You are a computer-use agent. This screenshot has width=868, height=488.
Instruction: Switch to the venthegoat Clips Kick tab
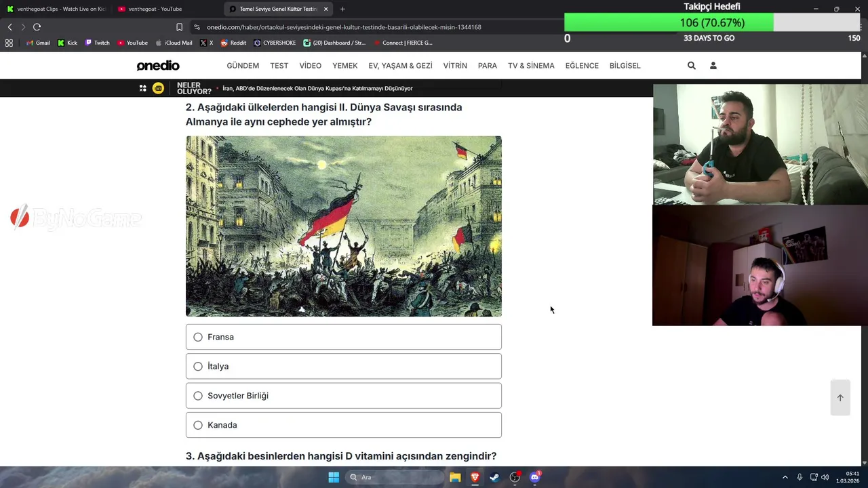(x=56, y=9)
